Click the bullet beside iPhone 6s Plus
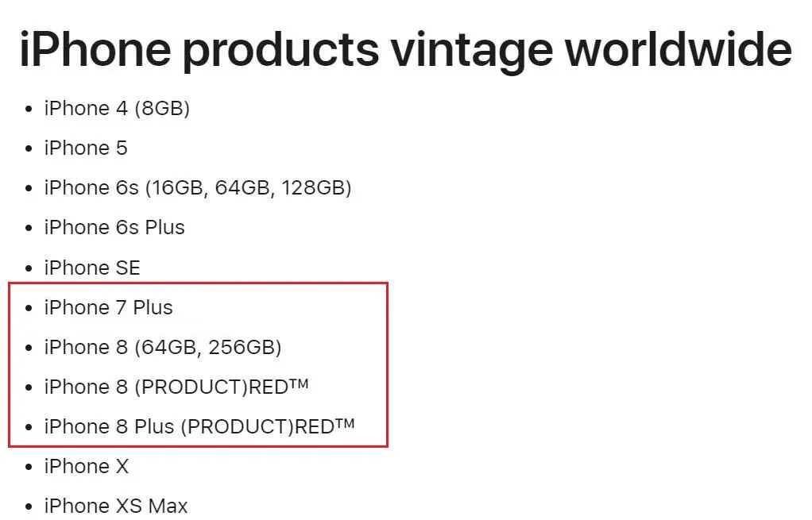This screenshot has height=520, width=812. (x=29, y=229)
